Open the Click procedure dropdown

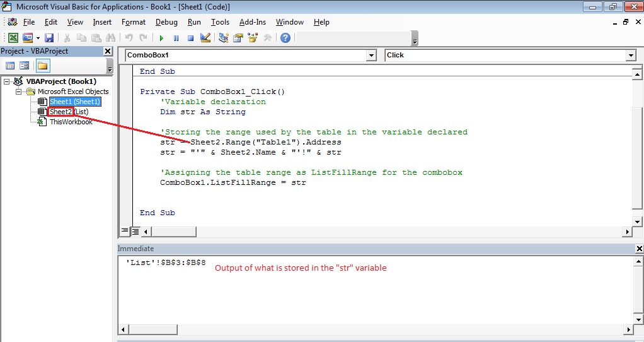click(x=631, y=56)
